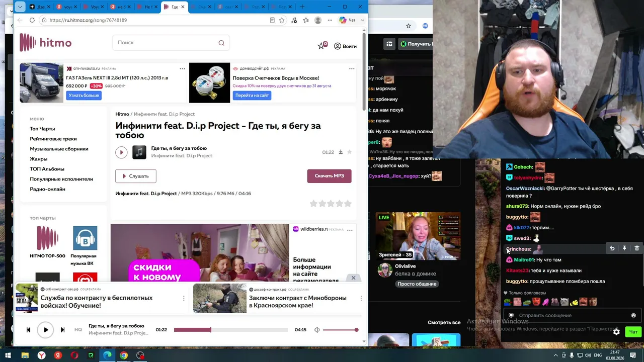Open Copilot Чат in Edge toolbar
644x362 pixels.
pos(347,20)
